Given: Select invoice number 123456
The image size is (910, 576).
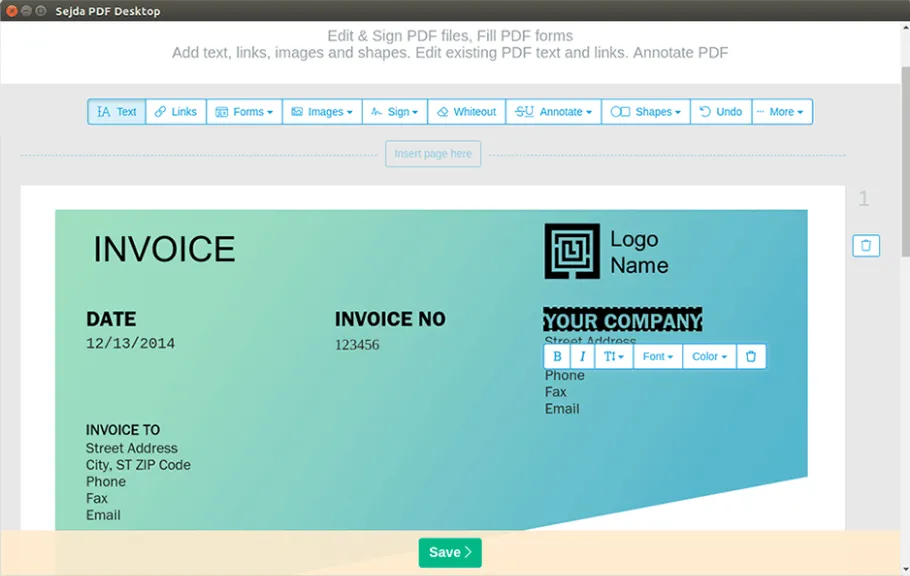Looking at the screenshot, I should point(357,345).
